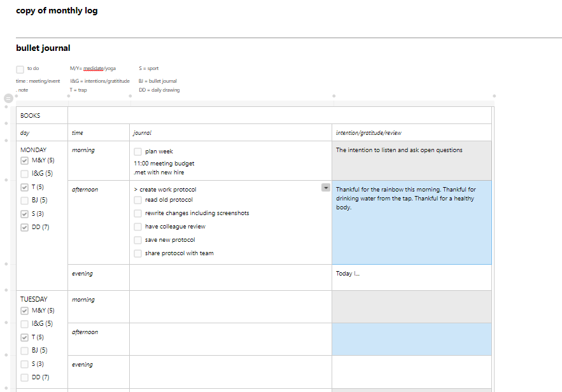The height and width of the screenshot is (392, 562).
Task: Uncheck Tuesday's M&Y (5) checkbox
Action: coord(25,311)
